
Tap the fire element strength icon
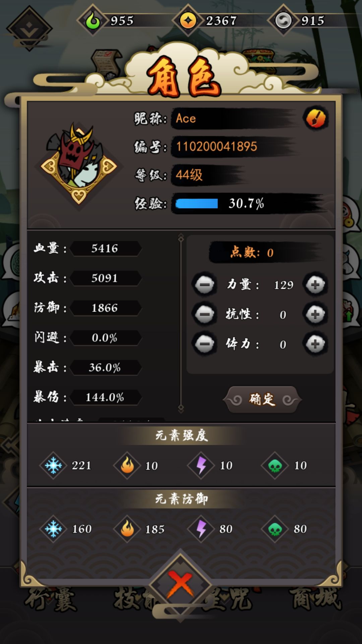(x=127, y=466)
